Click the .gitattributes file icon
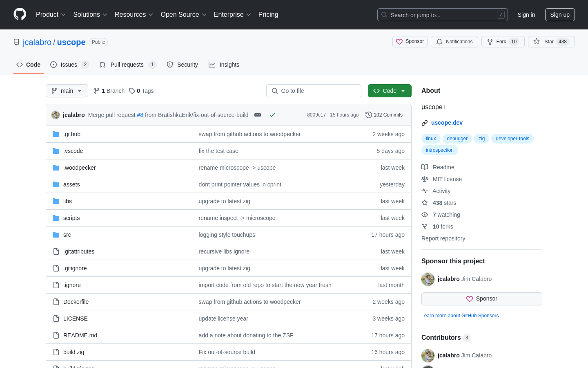The image size is (588, 368). click(56, 251)
